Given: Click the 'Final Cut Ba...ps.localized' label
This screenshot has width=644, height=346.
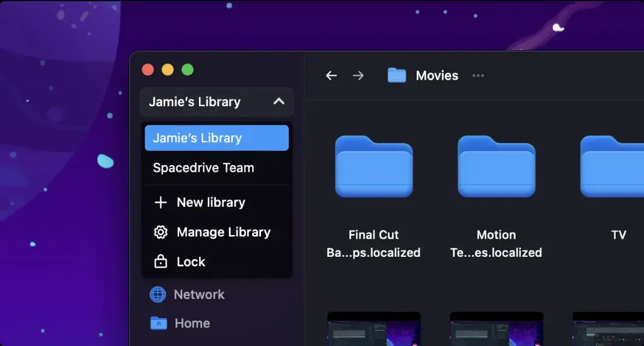Looking at the screenshot, I should 373,244.
